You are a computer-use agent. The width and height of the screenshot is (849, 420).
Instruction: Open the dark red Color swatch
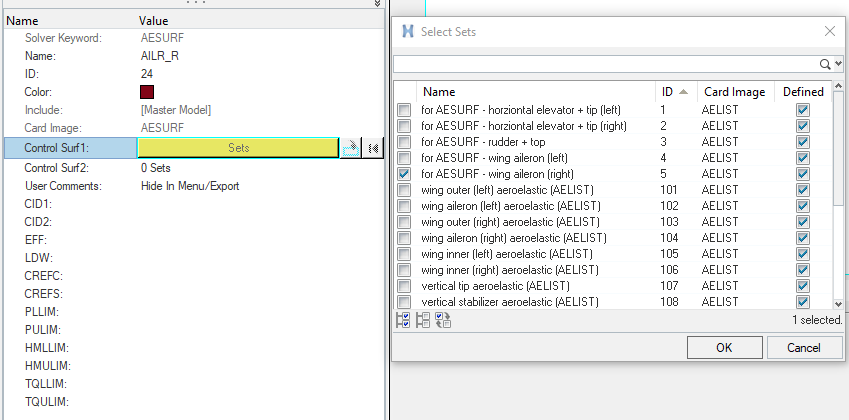pyautogui.click(x=147, y=92)
